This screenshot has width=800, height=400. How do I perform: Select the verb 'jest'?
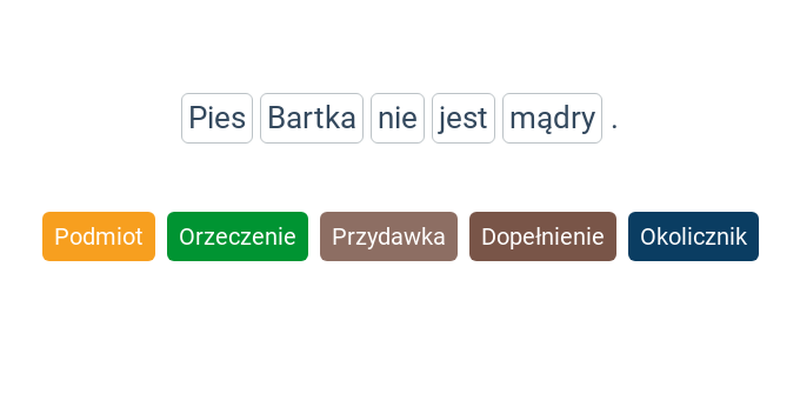pos(463,118)
